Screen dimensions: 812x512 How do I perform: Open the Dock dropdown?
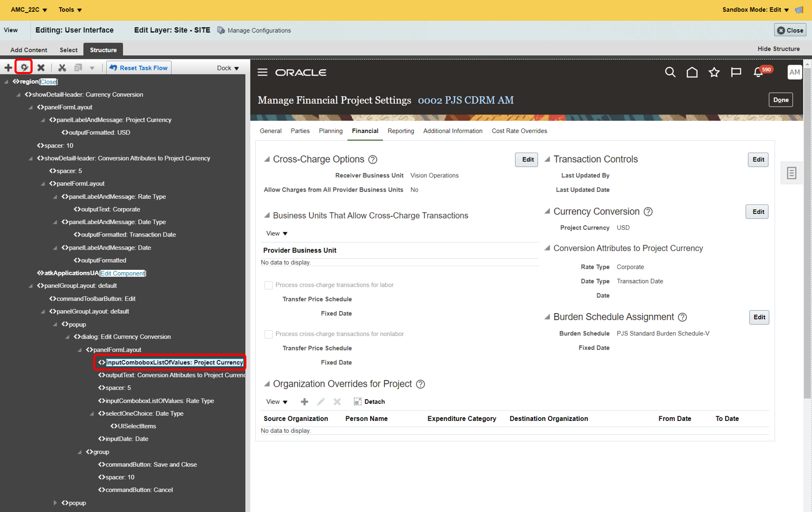pos(228,68)
